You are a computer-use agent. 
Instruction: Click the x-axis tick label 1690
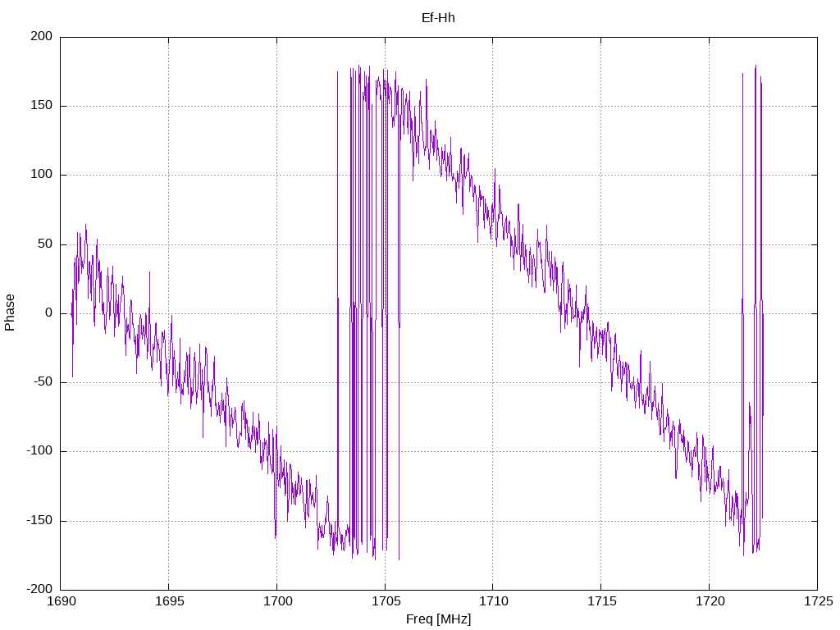(61, 601)
